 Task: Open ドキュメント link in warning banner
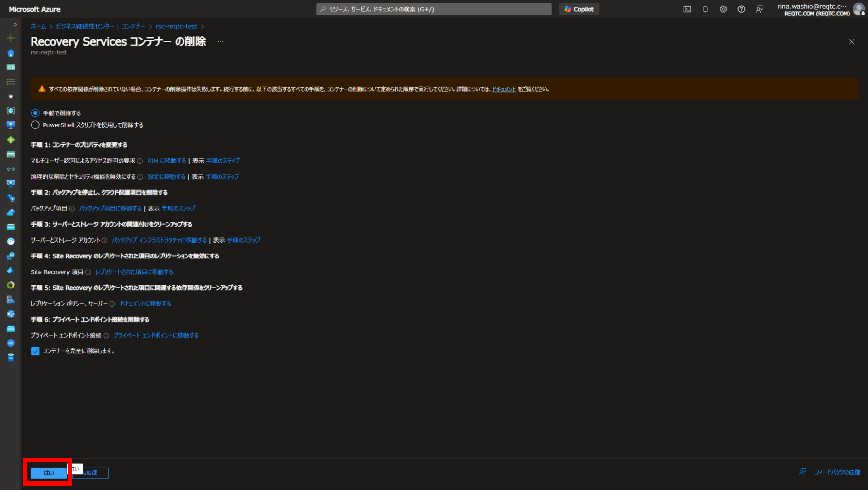click(504, 89)
